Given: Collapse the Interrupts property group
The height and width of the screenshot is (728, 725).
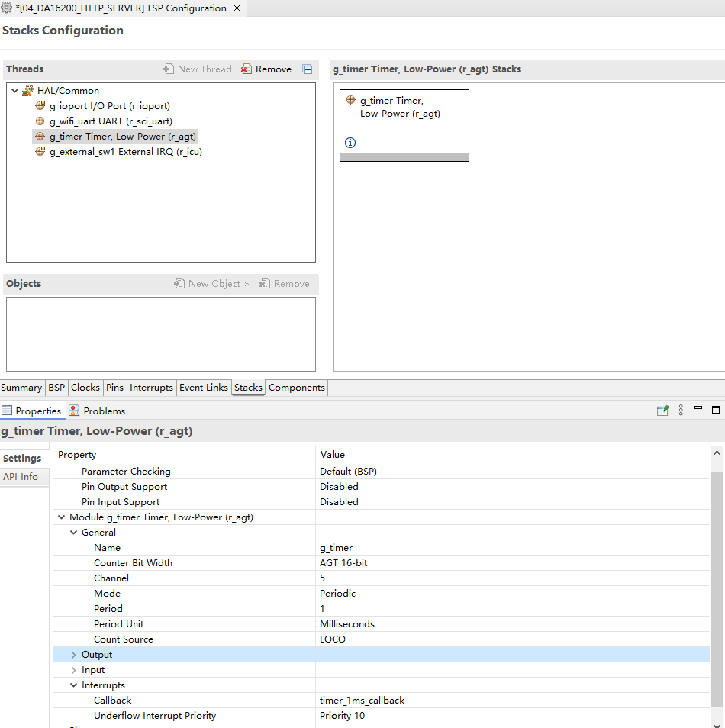Looking at the screenshot, I should (73, 685).
